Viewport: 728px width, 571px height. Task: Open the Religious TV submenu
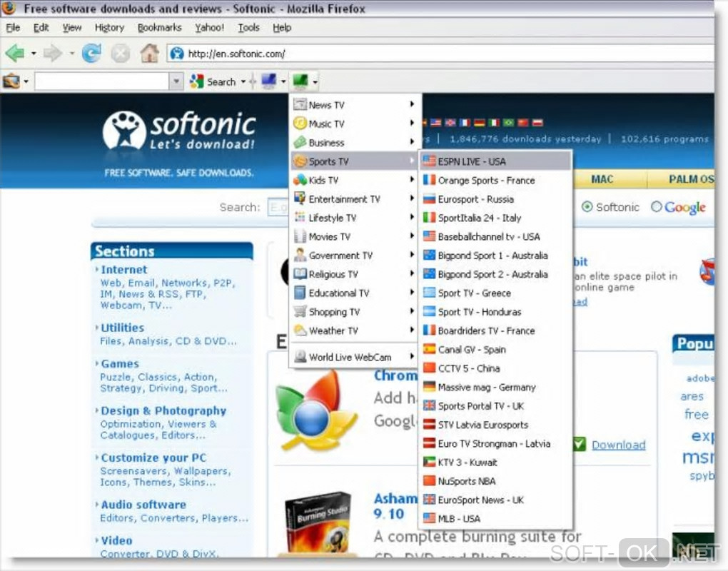point(354,274)
